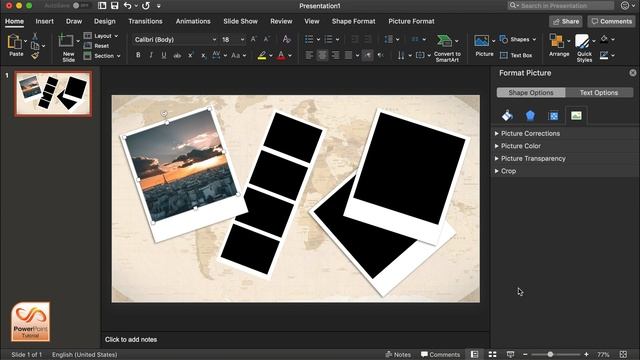Open the Transitions ribbon tab

point(145,21)
